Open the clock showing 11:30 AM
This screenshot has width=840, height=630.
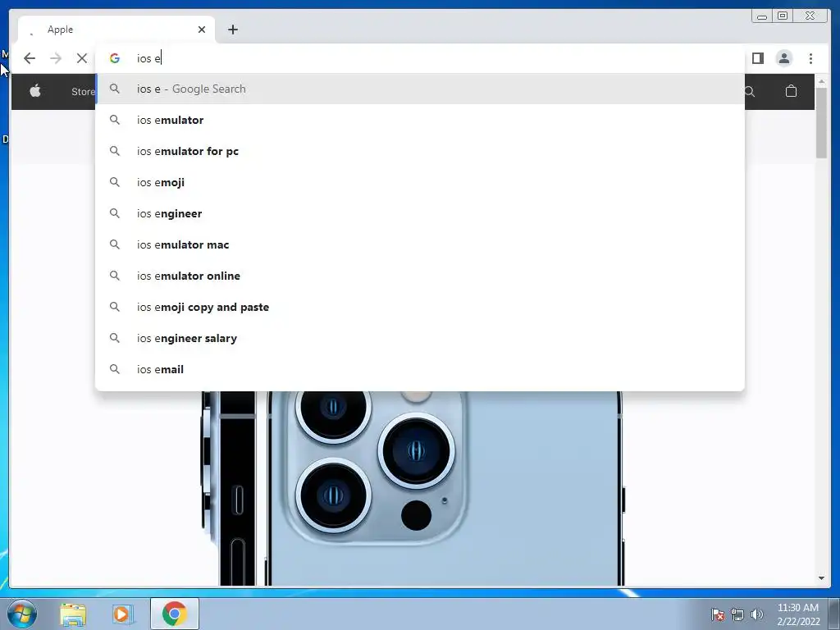(798, 614)
